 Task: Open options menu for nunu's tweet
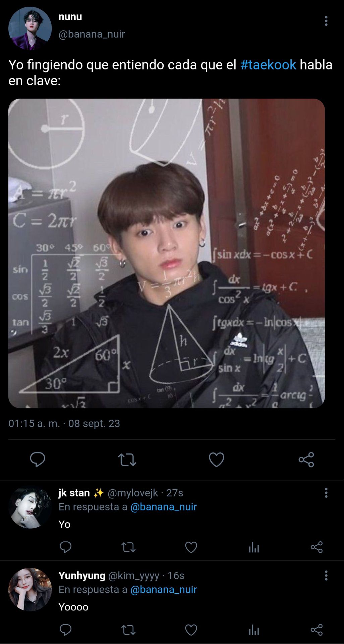click(x=326, y=21)
